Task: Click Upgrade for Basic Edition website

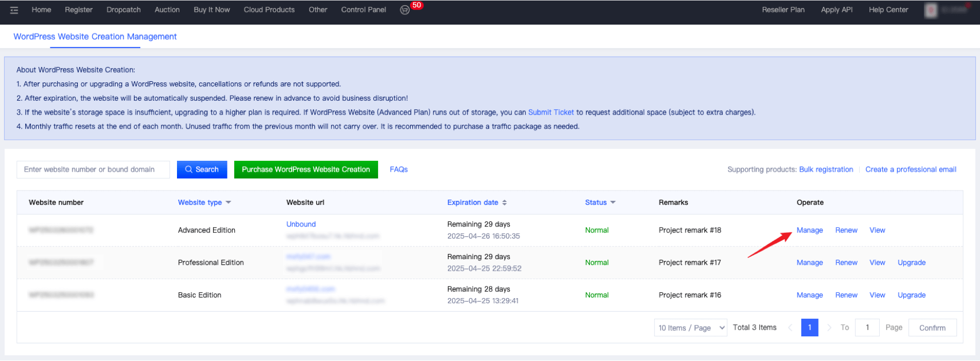Action: 911,295
